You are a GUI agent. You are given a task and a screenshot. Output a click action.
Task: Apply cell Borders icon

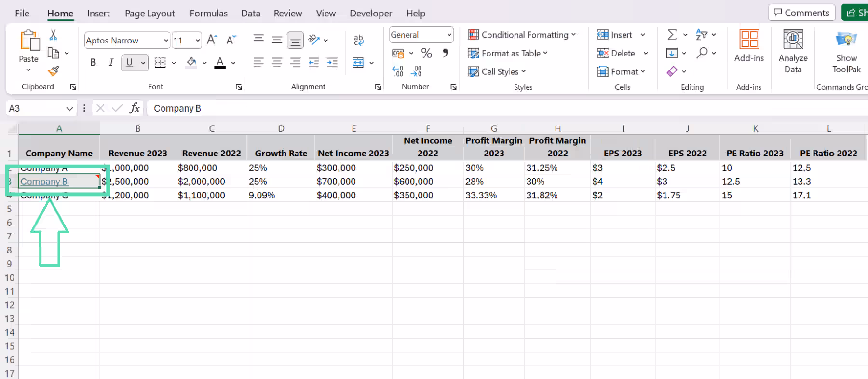[160, 62]
